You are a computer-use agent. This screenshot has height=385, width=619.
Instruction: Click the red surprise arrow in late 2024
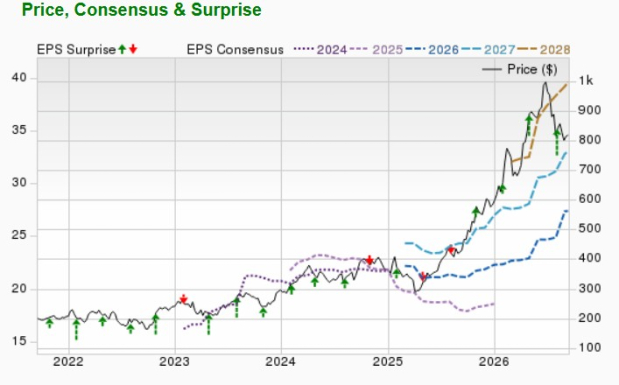(x=369, y=260)
